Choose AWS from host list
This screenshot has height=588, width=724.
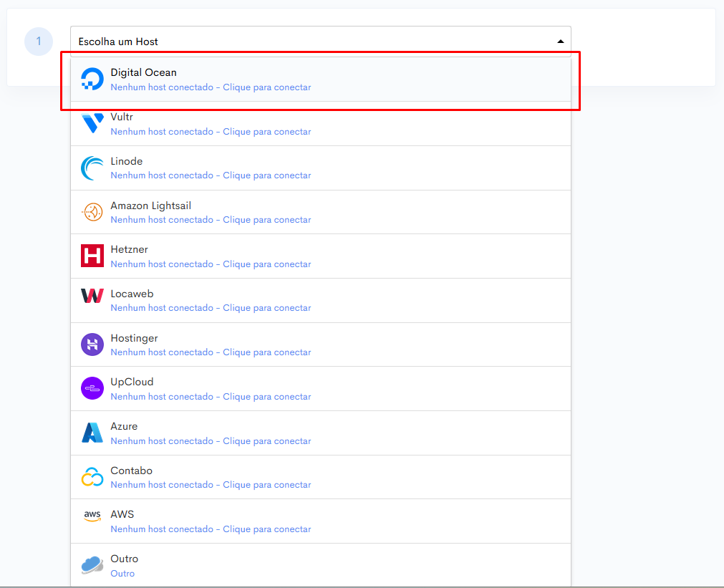320,521
